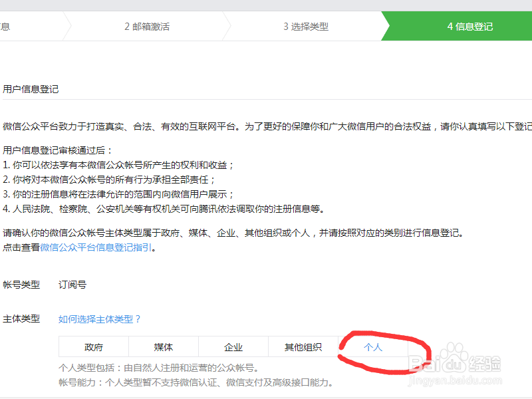Click the line 用户信息登记审核通过后：
The height and width of the screenshot is (399, 532).
coord(58,150)
